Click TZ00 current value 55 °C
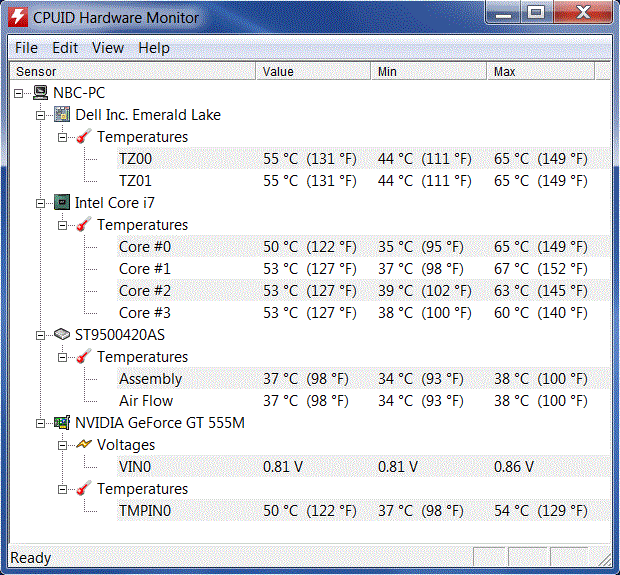The image size is (620, 575). [310, 159]
